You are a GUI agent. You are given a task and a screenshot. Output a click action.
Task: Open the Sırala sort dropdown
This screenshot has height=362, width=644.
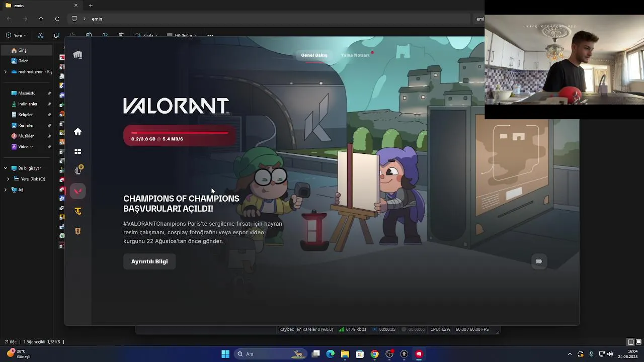tap(146, 36)
